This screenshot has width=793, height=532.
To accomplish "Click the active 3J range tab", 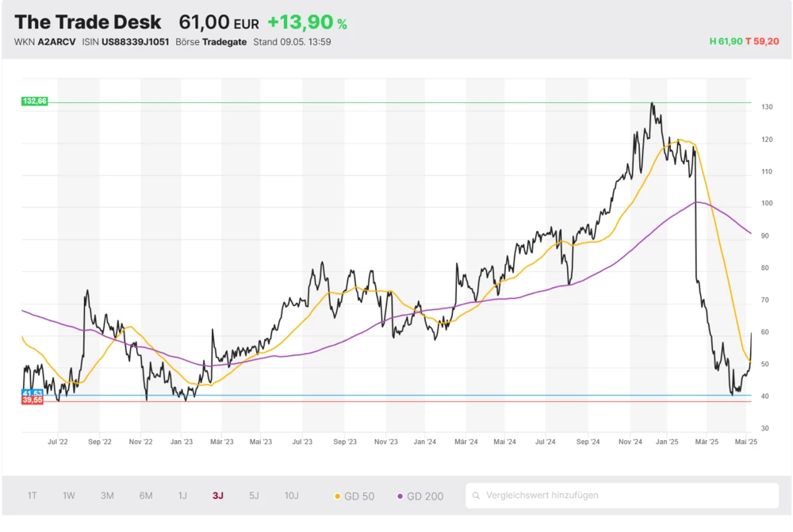I will point(218,496).
